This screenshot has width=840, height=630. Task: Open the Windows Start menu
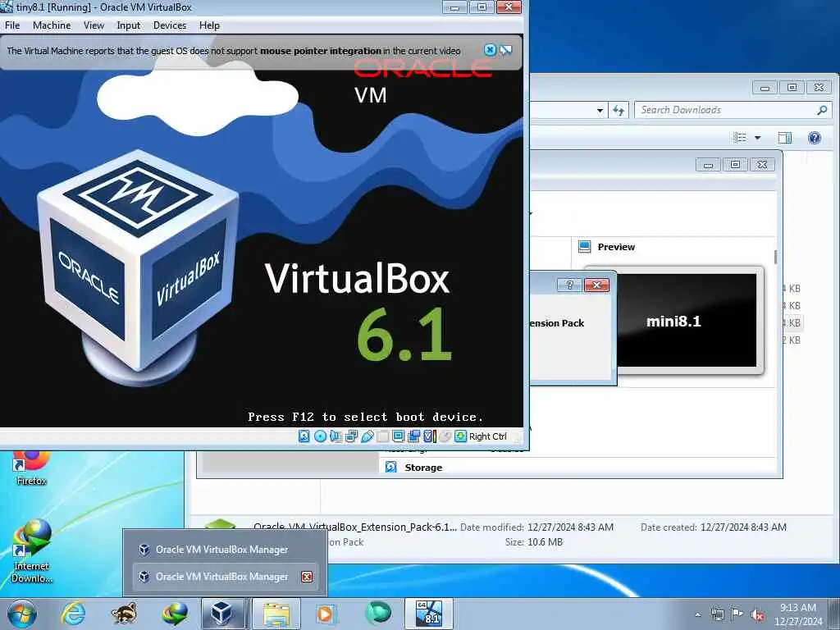[x=21, y=614]
